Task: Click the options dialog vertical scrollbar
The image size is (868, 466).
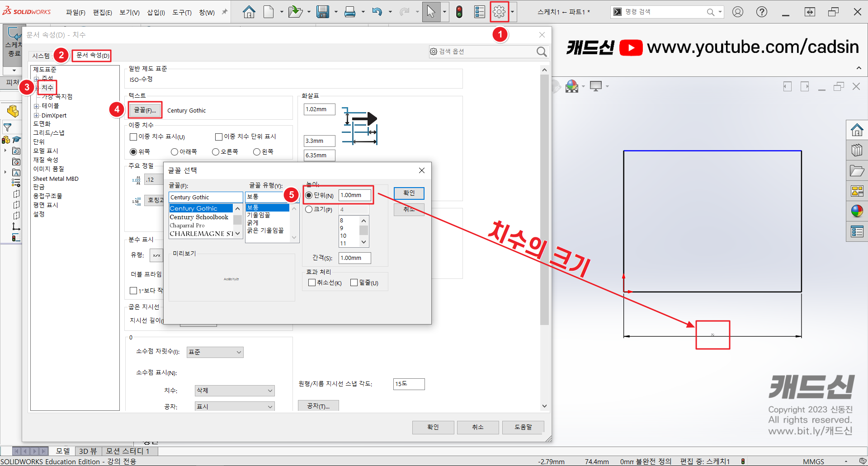Action: point(544,199)
